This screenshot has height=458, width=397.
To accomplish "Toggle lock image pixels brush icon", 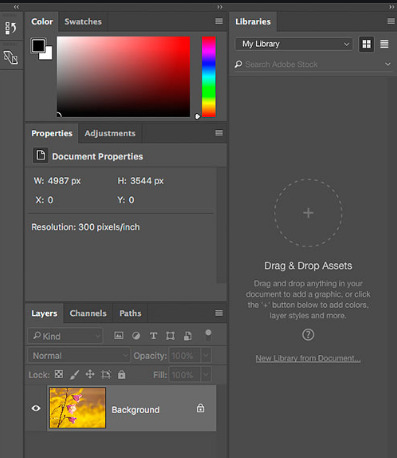I will click(x=75, y=375).
